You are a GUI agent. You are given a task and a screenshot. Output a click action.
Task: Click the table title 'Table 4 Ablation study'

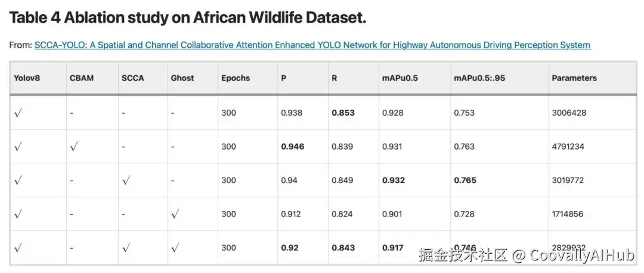tap(187, 17)
